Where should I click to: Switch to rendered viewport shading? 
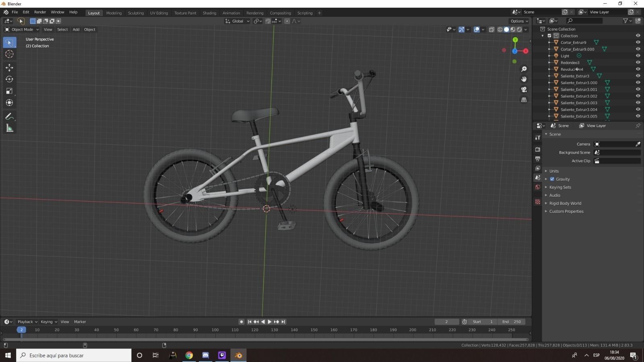pyautogui.click(x=519, y=29)
